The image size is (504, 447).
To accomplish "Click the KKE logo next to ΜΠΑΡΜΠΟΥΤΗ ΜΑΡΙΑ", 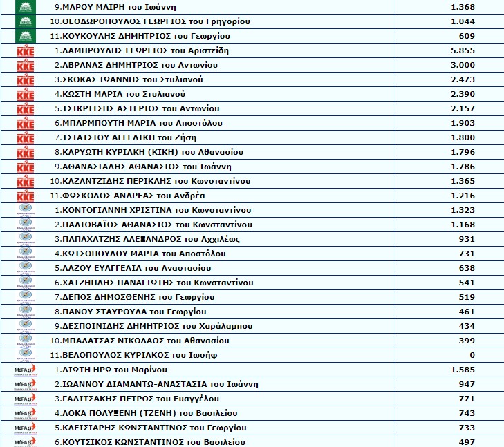I will (26, 124).
